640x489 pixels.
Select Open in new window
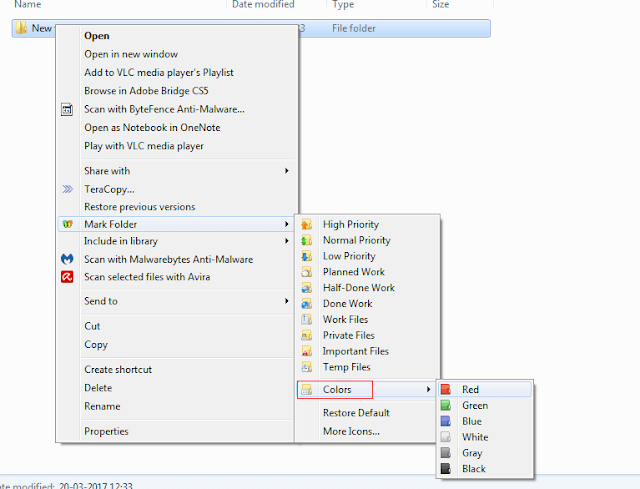[131, 54]
